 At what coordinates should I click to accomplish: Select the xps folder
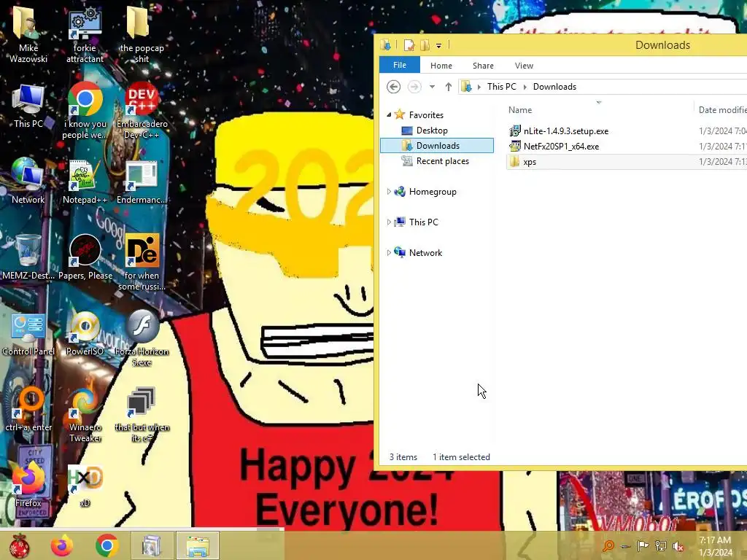click(627, 161)
